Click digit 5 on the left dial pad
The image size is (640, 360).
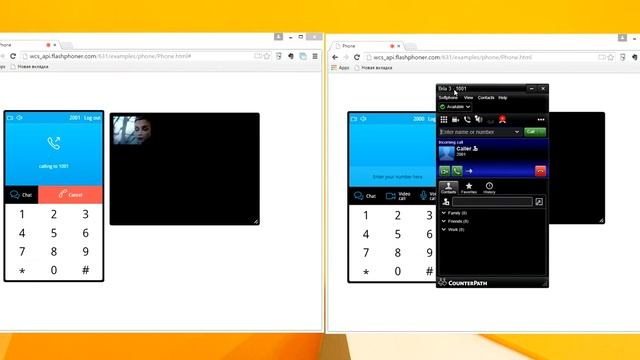tap(54, 233)
